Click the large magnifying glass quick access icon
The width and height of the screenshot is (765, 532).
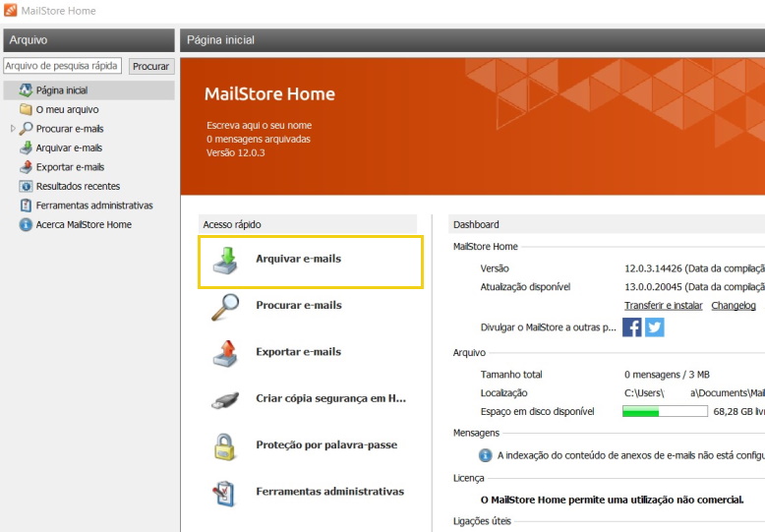coord(225,307)
